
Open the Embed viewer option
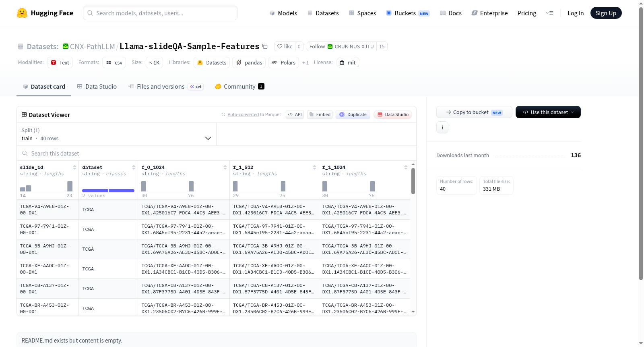pos(320,114)
